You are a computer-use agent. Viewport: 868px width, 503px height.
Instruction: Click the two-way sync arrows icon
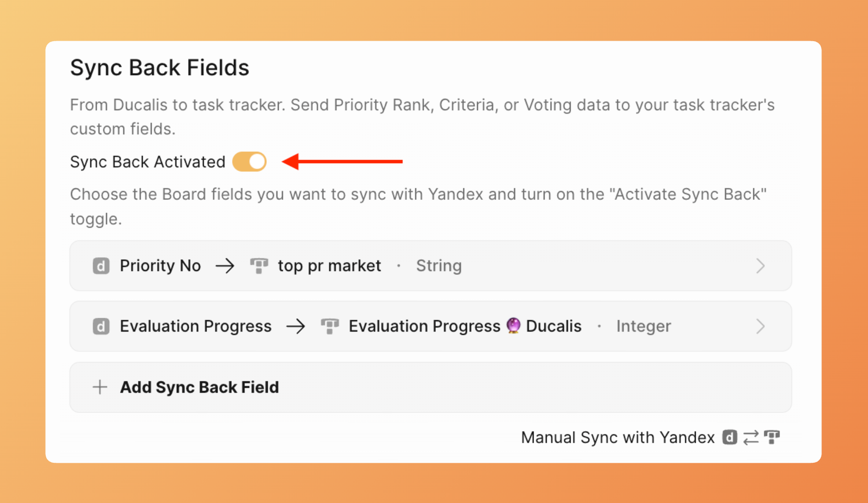click(751, 438)
